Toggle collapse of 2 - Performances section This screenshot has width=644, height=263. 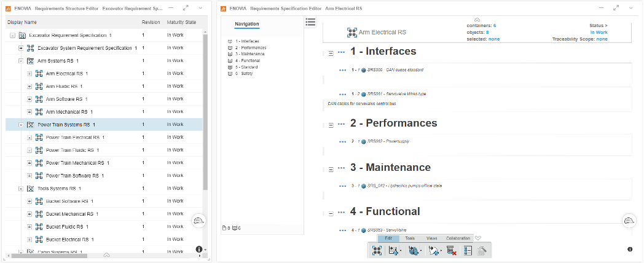(x=331, y=125)
